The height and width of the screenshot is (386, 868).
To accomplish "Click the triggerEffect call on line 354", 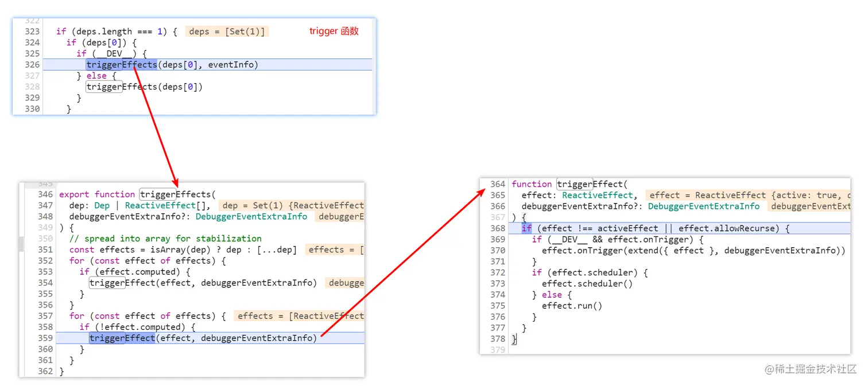I will pos(203,283).
